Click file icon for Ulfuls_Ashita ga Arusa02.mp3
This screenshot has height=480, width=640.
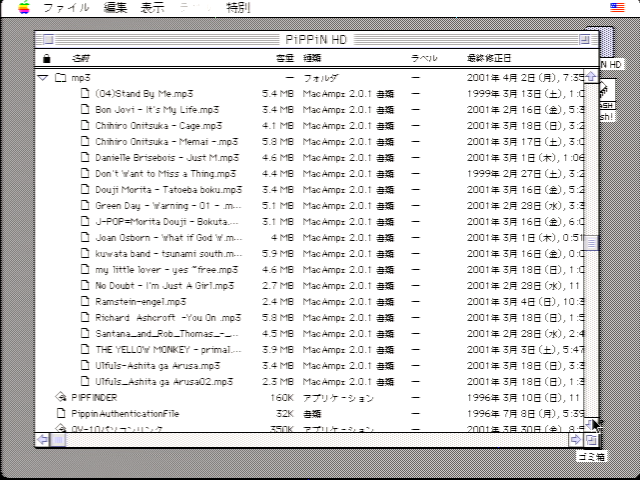[85, 382]
